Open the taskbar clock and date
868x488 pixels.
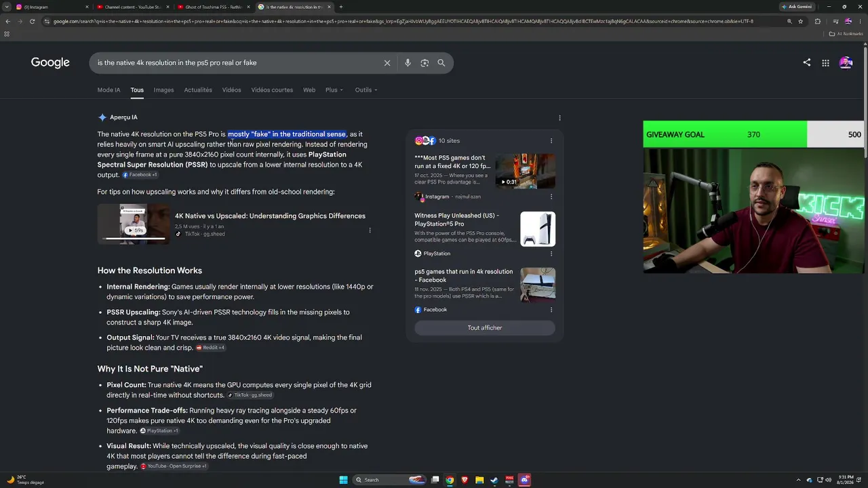tap(846, 480)
